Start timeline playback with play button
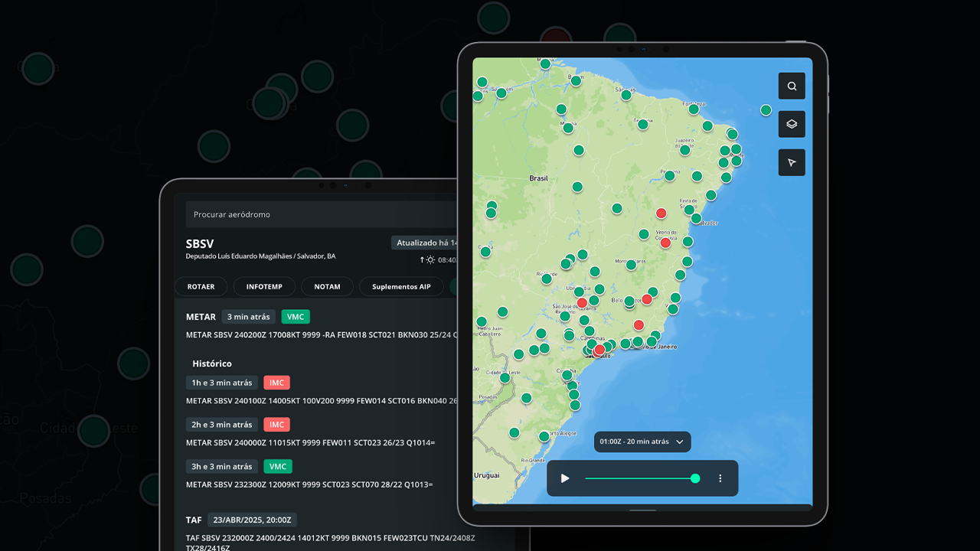Screen dimensions: 980x551 565,478
